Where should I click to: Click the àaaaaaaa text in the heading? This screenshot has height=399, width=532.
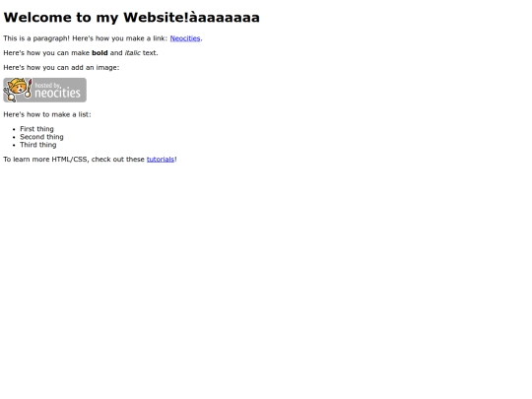[x=225, y=18]
